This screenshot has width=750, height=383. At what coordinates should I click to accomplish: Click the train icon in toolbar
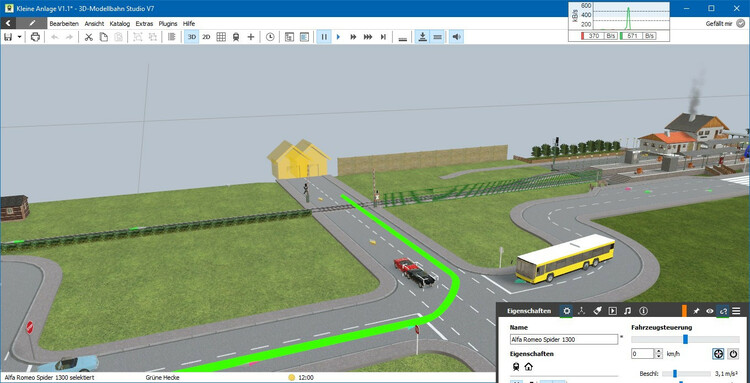tap(236, 37)
